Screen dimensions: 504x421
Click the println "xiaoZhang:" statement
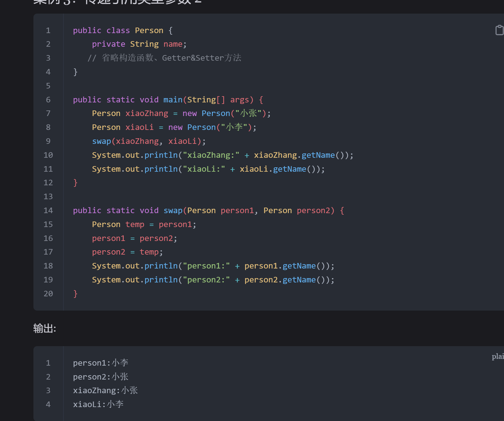click(x=222, y=155)
